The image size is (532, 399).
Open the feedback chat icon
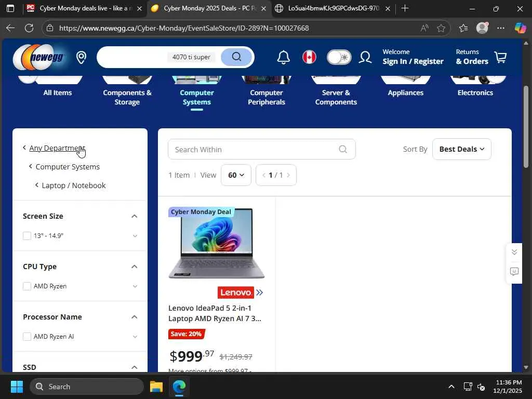pos(514,271)
